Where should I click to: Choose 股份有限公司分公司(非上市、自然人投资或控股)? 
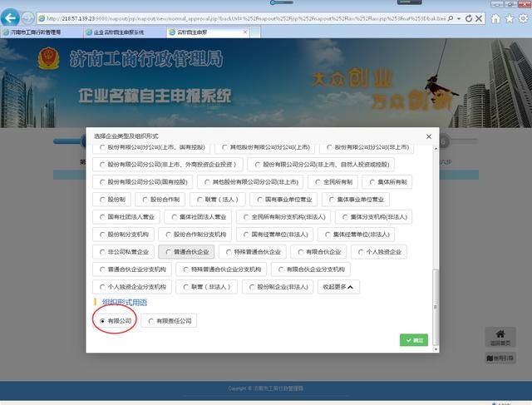(321, 165)
